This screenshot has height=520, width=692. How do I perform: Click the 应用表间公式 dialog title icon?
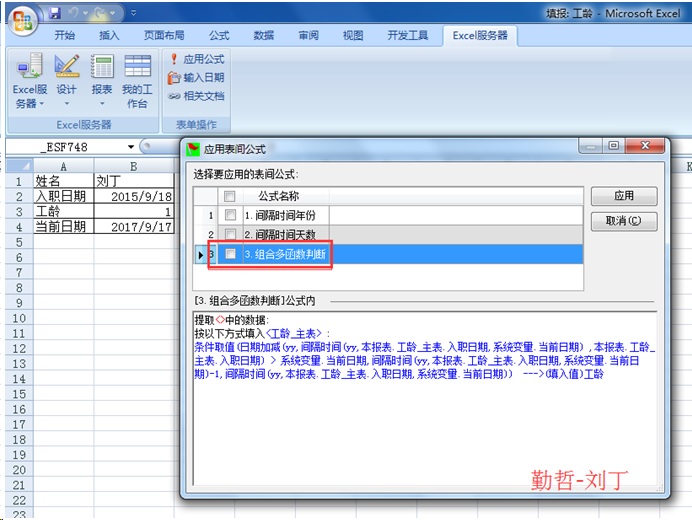(x=193, y=148)
